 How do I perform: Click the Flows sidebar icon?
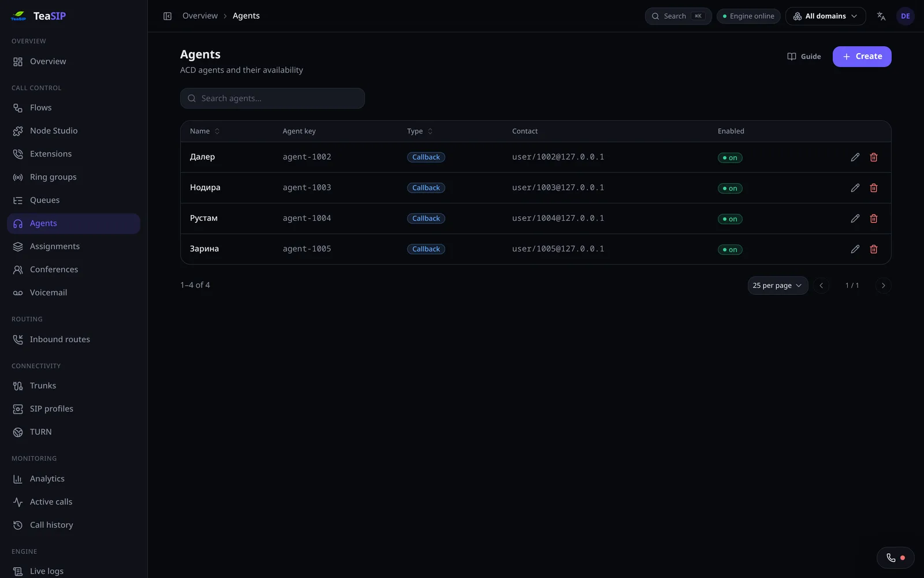tap(18, 108)
